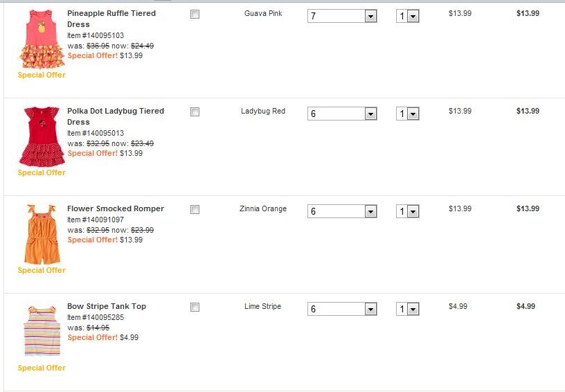Expand quantity dropdown for Flower Smocked Romper
This screenshot has width=565, height=392.
(x=408, y=211)
